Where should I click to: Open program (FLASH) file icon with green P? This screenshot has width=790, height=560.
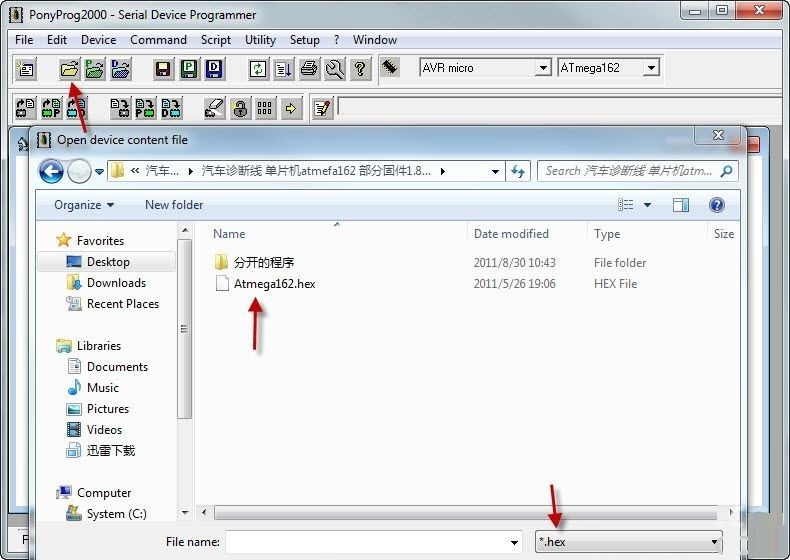[95, 69]
